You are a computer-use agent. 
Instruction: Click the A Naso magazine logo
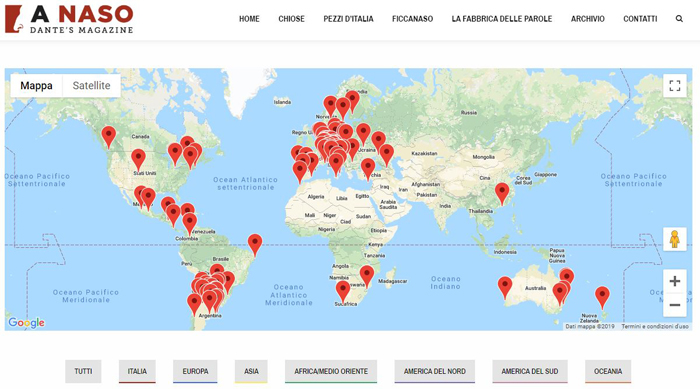[69, 19]
